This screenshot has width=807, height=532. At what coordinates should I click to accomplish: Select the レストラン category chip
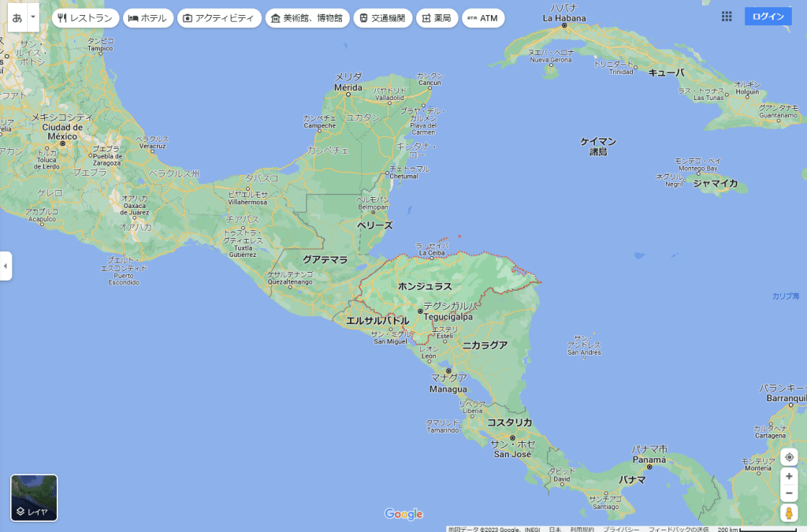tap(86, 18)
